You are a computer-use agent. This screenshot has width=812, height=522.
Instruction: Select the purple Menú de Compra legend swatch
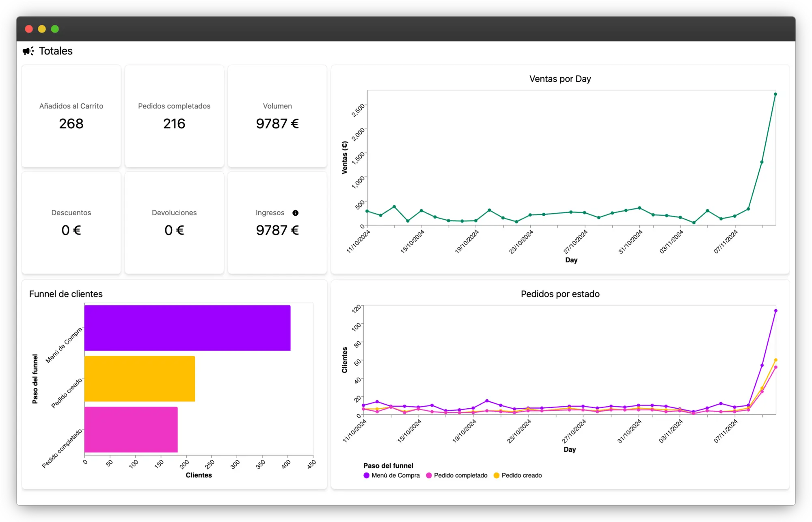point(367,475)
